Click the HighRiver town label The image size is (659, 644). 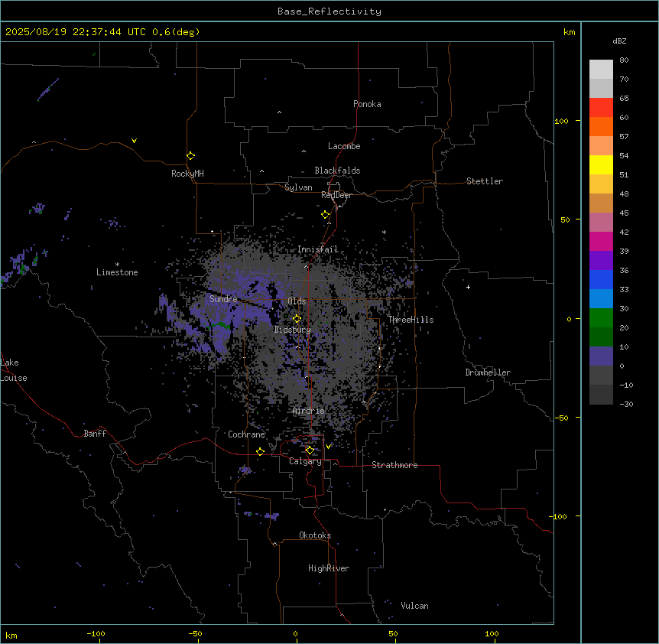329,568
